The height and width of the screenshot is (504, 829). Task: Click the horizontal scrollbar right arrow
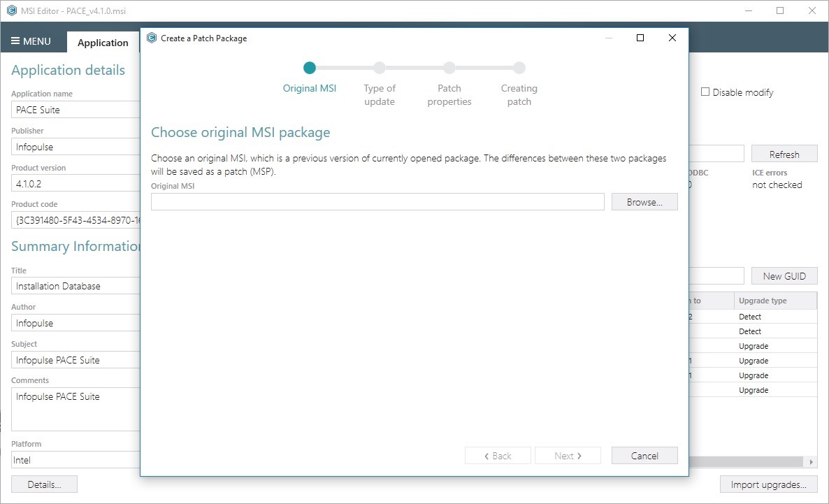tap(811, 462)
